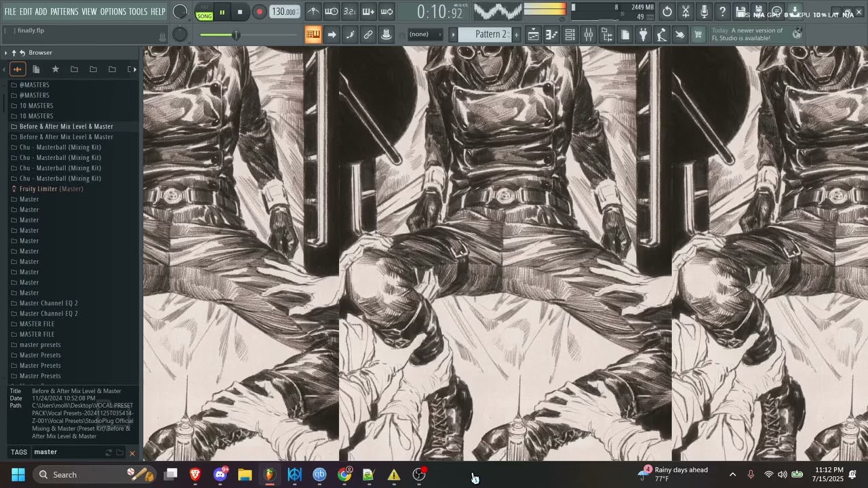The height and width of the screenshot is (488, 868).
Task: Open the Windows Start menu
Action: (18, 474)
